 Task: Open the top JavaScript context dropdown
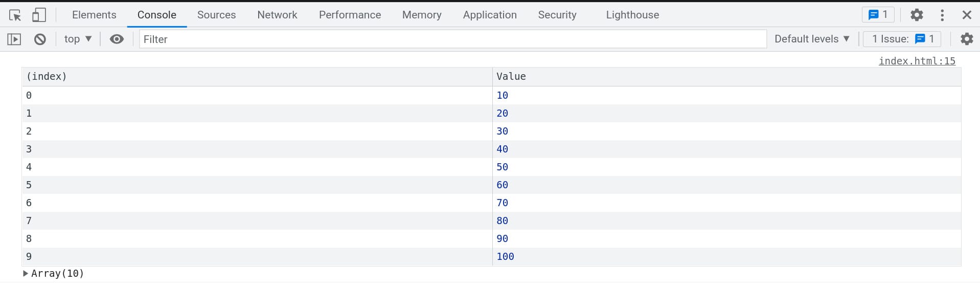coord(78,39)
